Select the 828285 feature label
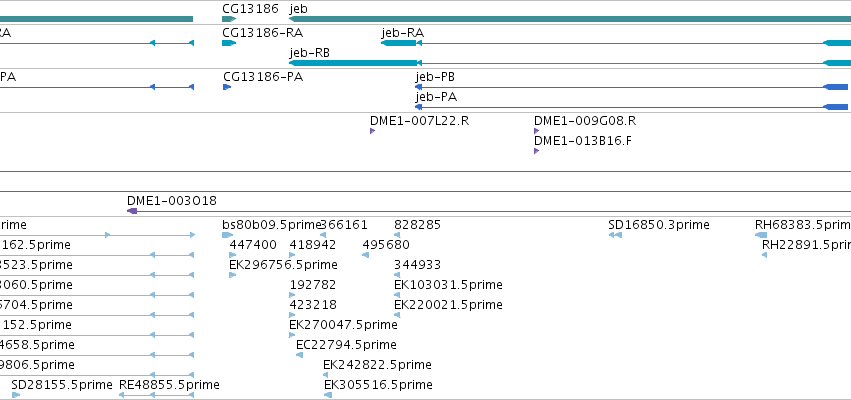 (x=417, y=225)
